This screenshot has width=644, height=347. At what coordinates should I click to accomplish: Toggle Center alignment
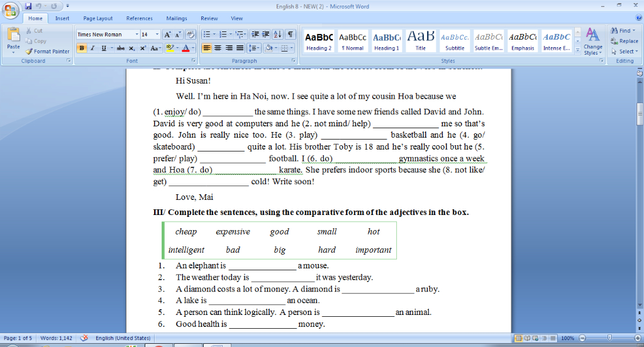[x=218, y=48]
